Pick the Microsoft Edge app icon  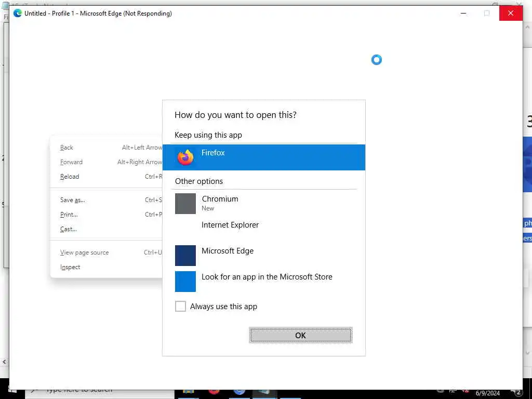click(x=185, y=256)
